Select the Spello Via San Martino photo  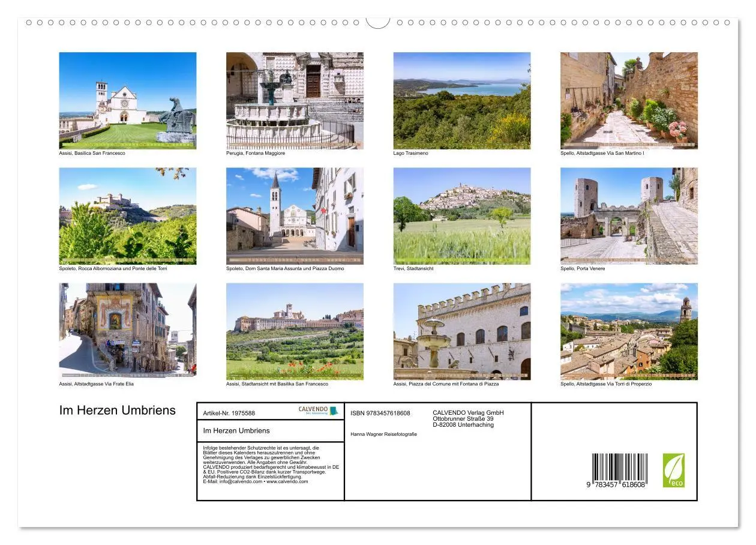[629, 100]
